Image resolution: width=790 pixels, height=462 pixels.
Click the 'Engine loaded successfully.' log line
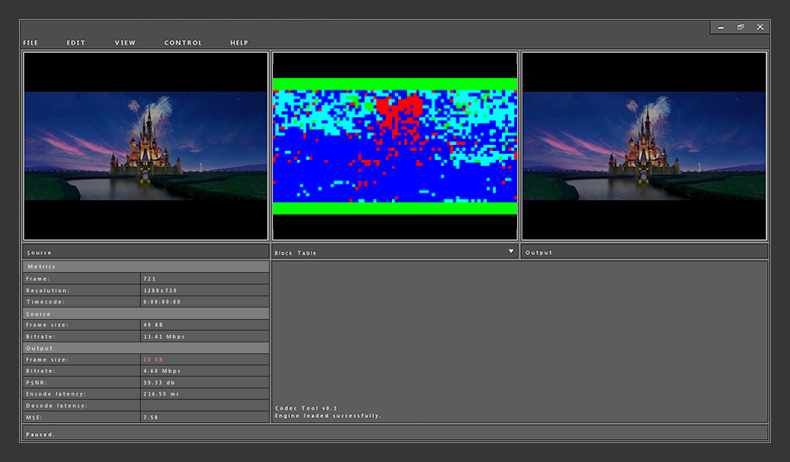click(328, 416)
